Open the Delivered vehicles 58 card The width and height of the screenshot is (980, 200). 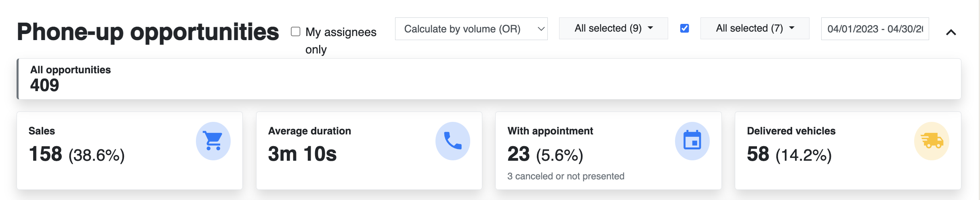point(848,151)
